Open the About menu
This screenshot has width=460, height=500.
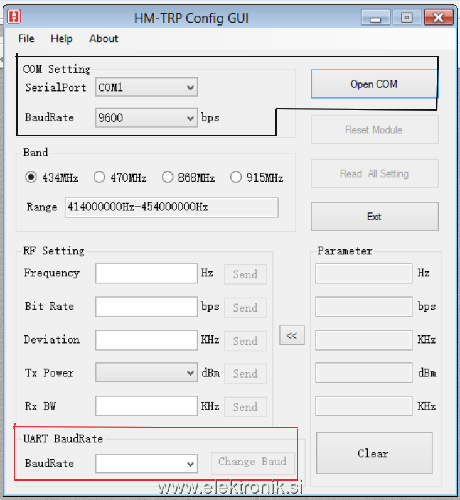click(x=104, y=39)
